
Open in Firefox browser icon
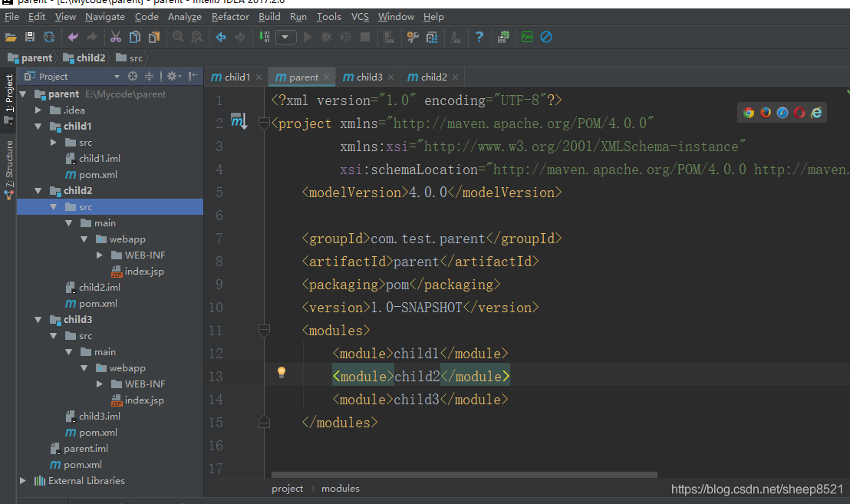coord(766,113)
